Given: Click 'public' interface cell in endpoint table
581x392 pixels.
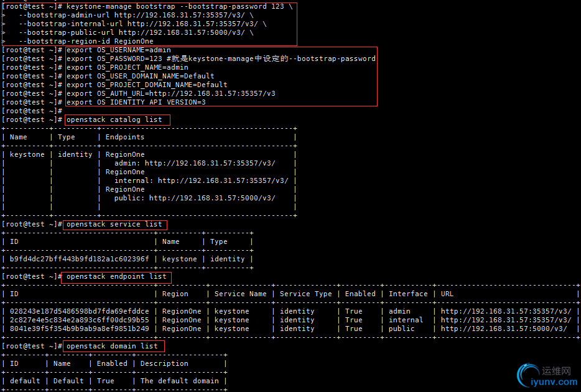Looking at the screenshot, I should (x=402, y=329).
